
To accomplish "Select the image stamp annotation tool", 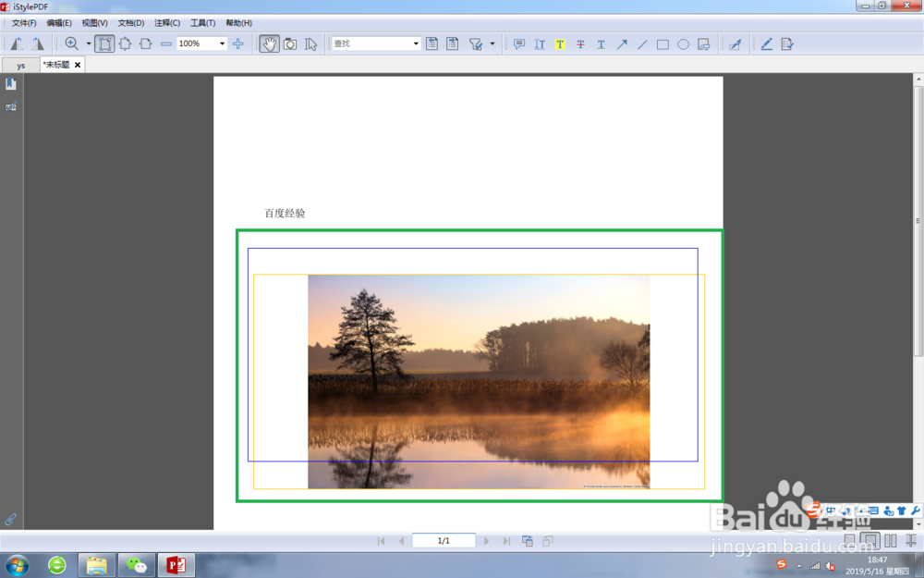I will click(703, 44).
